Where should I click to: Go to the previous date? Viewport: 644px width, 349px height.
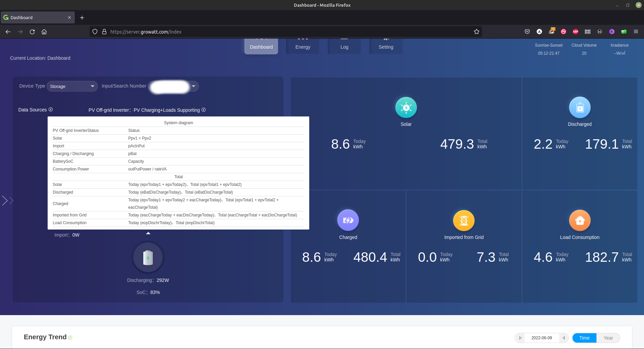coord(520,338)
